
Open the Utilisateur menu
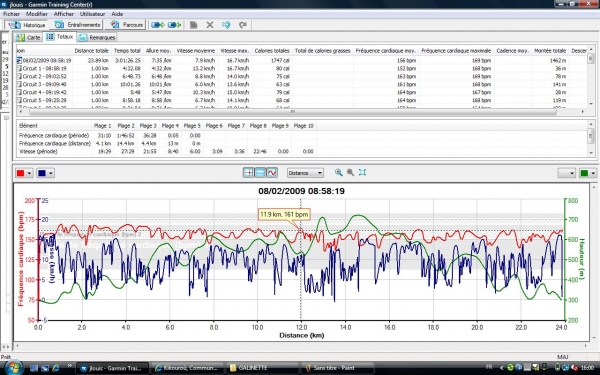tap(92, 14)
